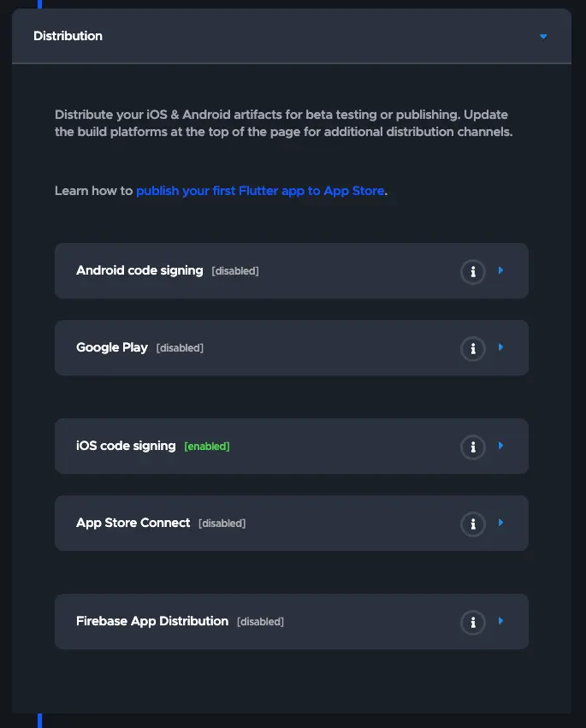Click the green enabled status tag

[x=207, y=447]
